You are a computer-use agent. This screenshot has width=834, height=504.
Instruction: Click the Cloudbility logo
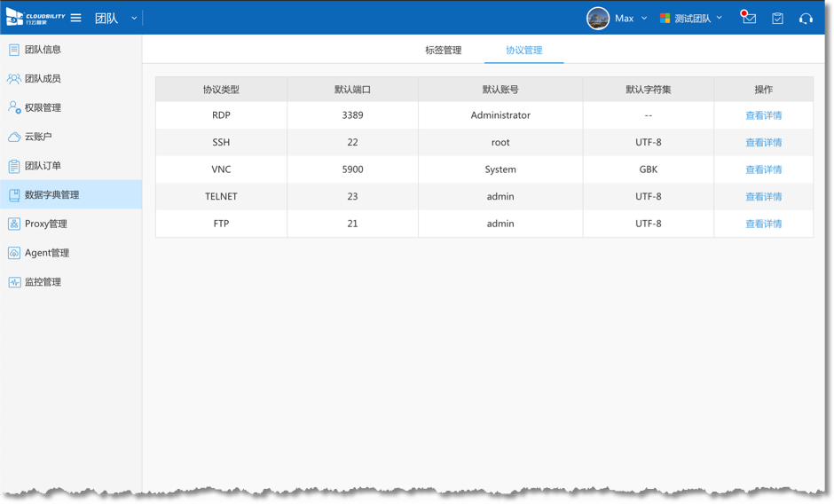click(x=35, y=18)
